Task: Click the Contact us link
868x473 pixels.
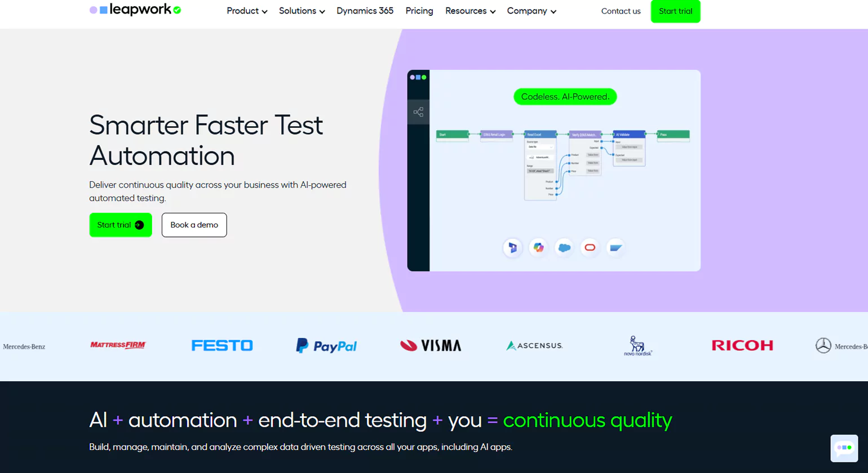Action: [x=621, y=11]
